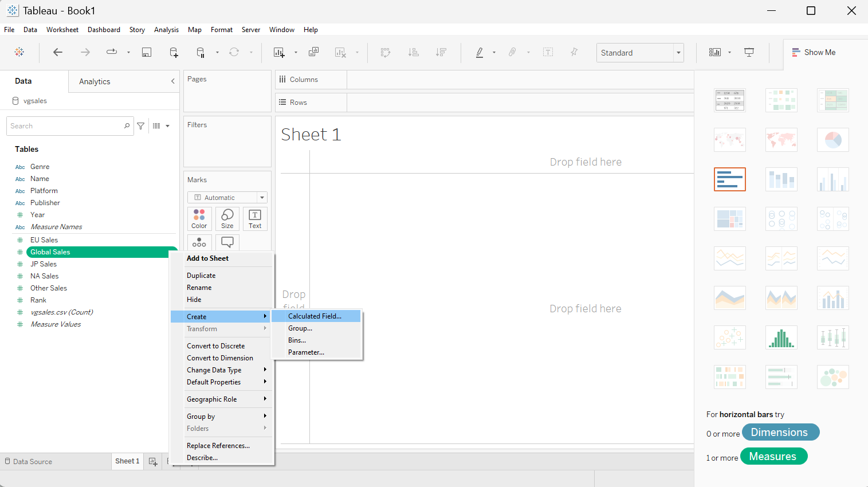868x487 pixels.
Task: Choose Describe... in the context menu
Action: point(222,458)
